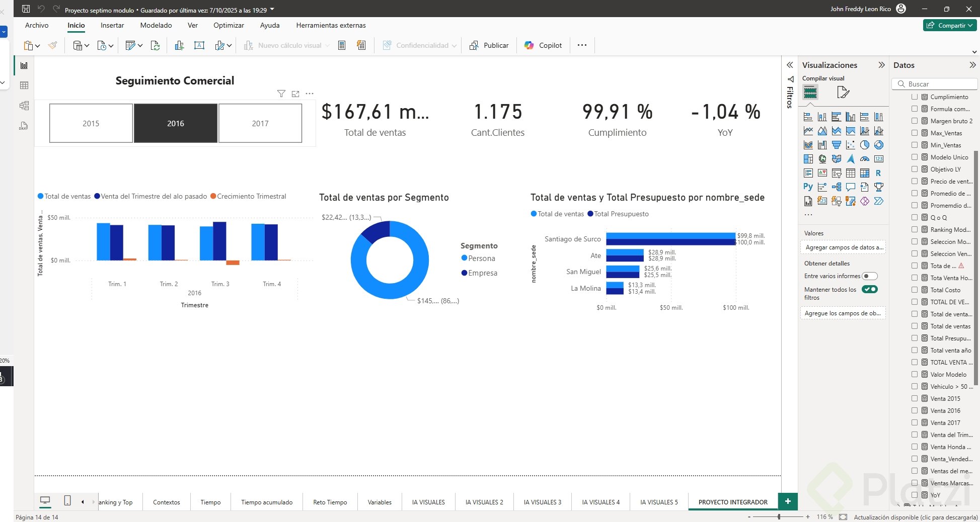Tick the Total Costo field checkbox

(915, 290)
